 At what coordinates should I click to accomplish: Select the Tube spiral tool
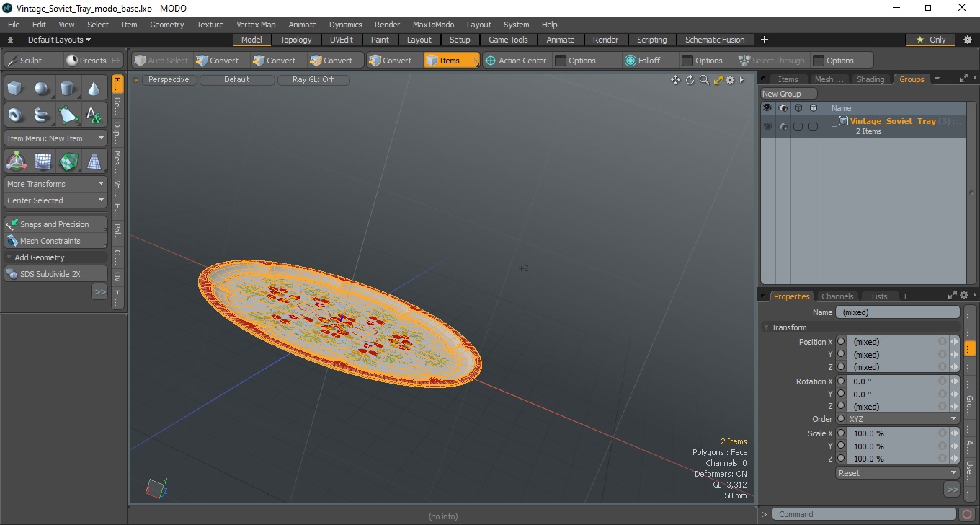click(x=43, y=115)
